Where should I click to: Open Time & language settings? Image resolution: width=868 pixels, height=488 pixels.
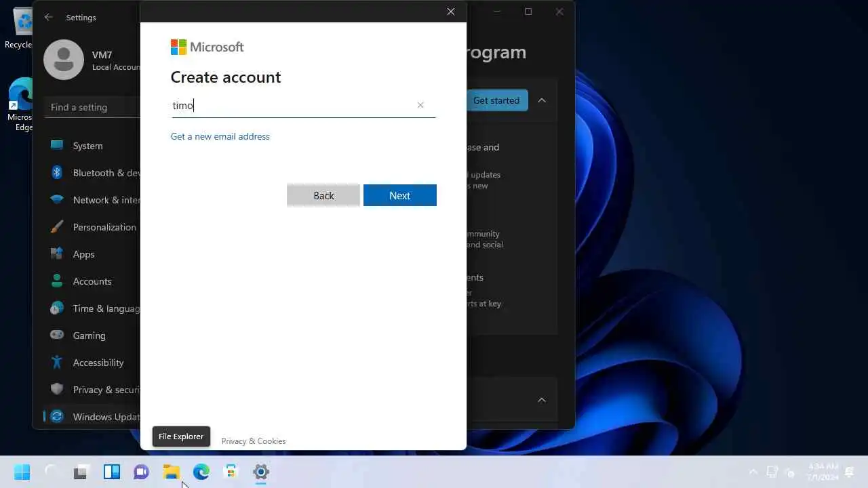92,308
